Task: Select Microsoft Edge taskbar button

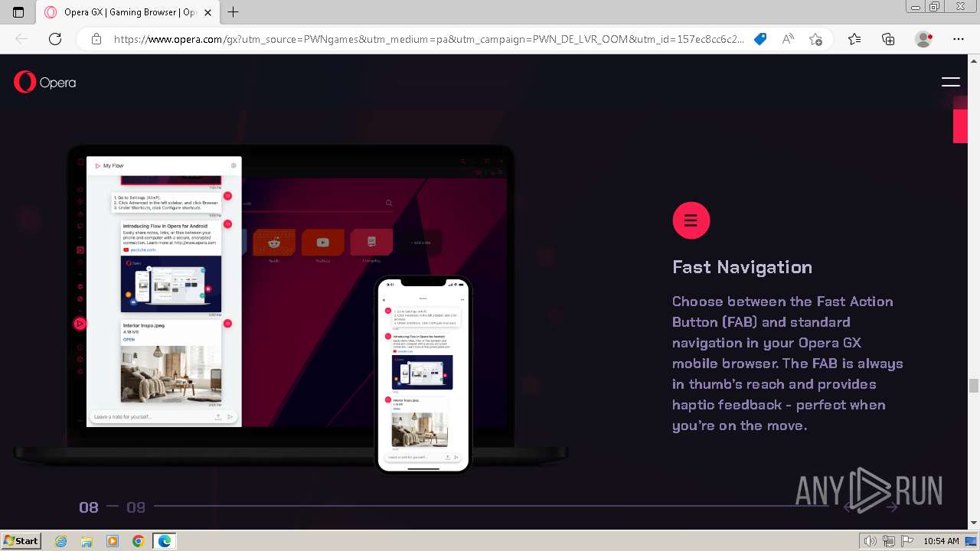Action: pyautogui.click(x=165, y=541)
